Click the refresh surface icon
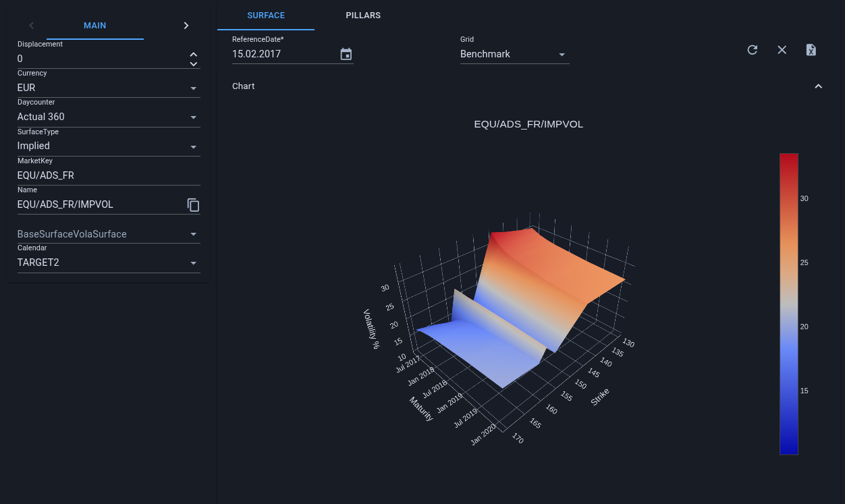The width and height of the screenshot is (845, 504). [x=753, y=50]
